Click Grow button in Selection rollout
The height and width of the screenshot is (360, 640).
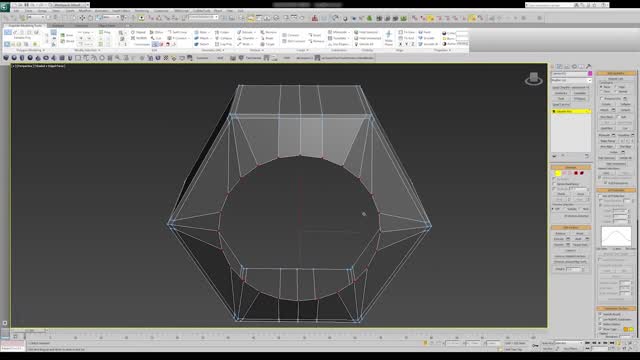click(580, 194)
